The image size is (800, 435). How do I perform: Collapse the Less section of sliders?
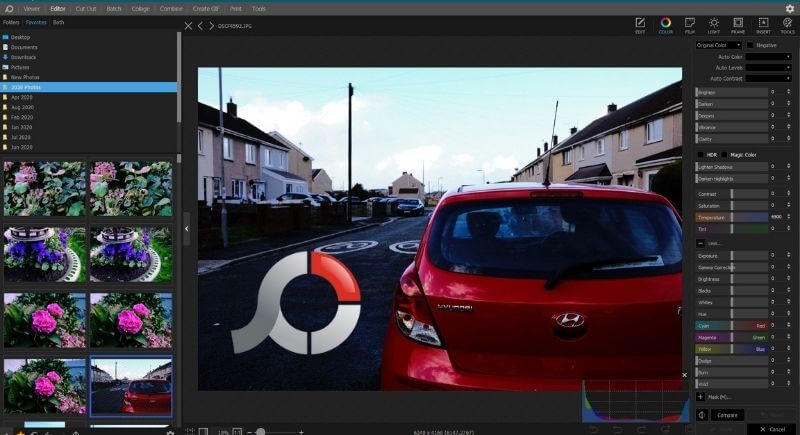tap(701, 243)
